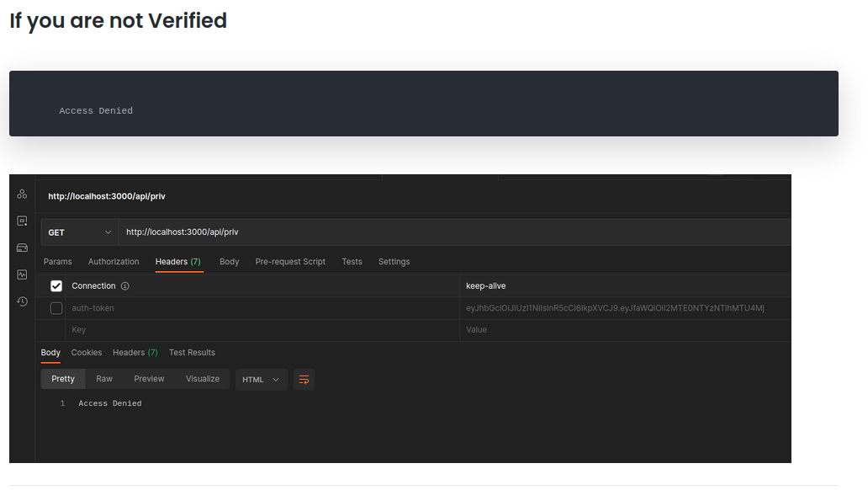Click the Connection header info icon
The width and height of the screenshot is (868, 490).
(124, 285)
